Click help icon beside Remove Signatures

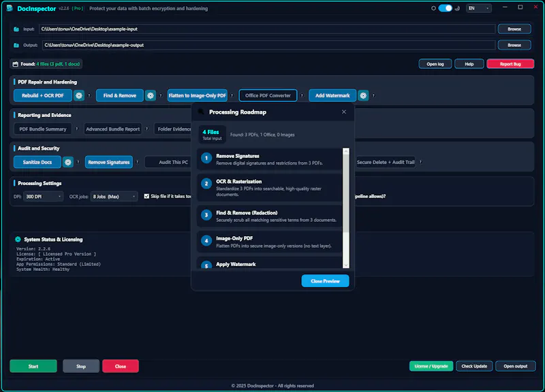click(x=138, y=162)
